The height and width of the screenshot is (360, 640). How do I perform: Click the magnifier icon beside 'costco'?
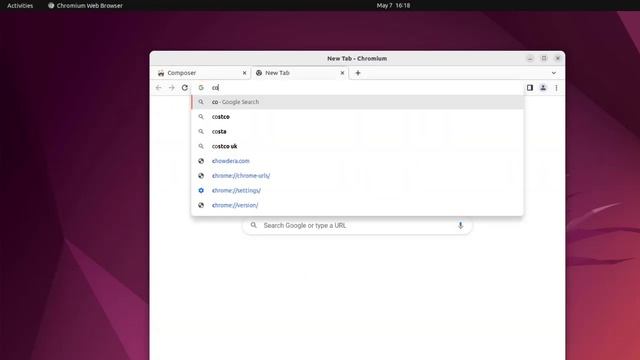click(201, 117)
